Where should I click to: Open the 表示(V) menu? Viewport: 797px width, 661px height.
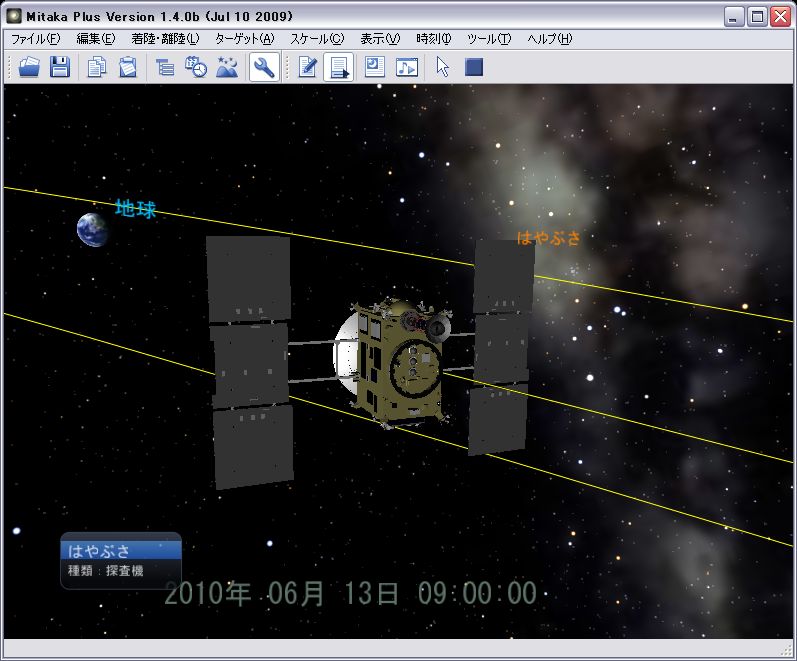tap(380, 39)
